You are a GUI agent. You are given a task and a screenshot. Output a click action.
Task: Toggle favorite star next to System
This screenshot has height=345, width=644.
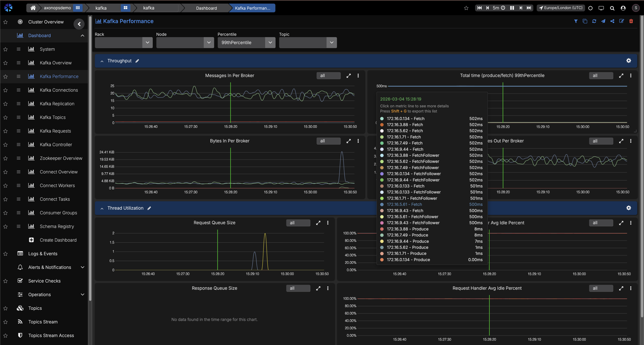point(5,49)
